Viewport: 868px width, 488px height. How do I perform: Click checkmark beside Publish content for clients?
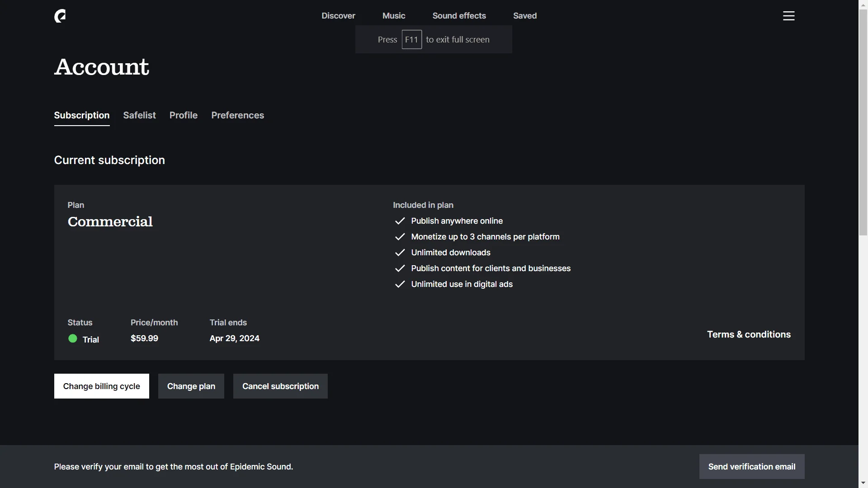pos(400,268)
